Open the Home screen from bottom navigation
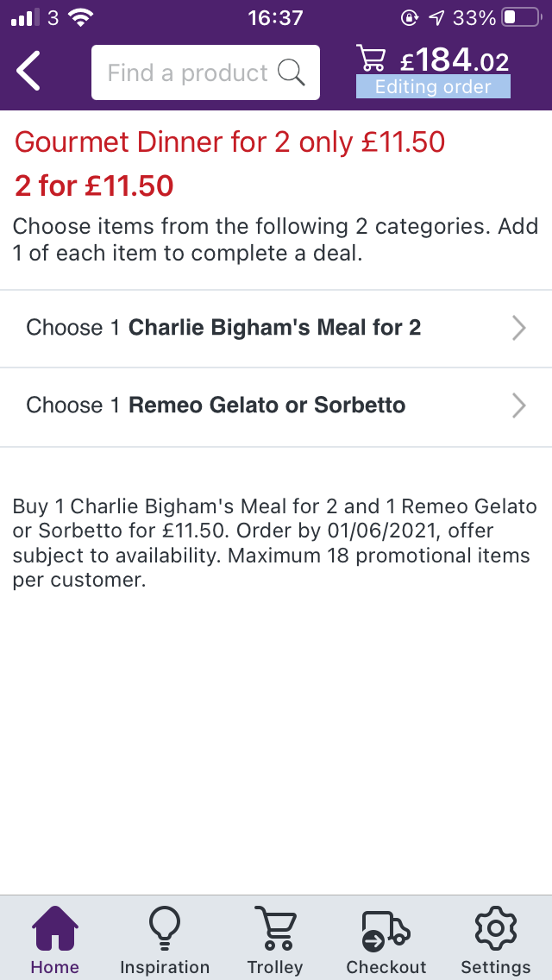 coord(54,936)
